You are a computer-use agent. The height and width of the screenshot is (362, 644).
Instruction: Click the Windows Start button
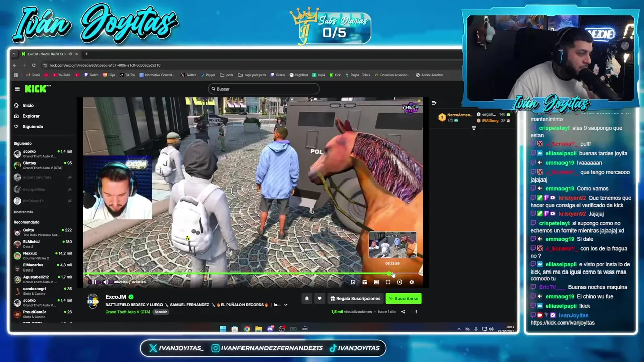pyautogui.click(x=223, y=329)
